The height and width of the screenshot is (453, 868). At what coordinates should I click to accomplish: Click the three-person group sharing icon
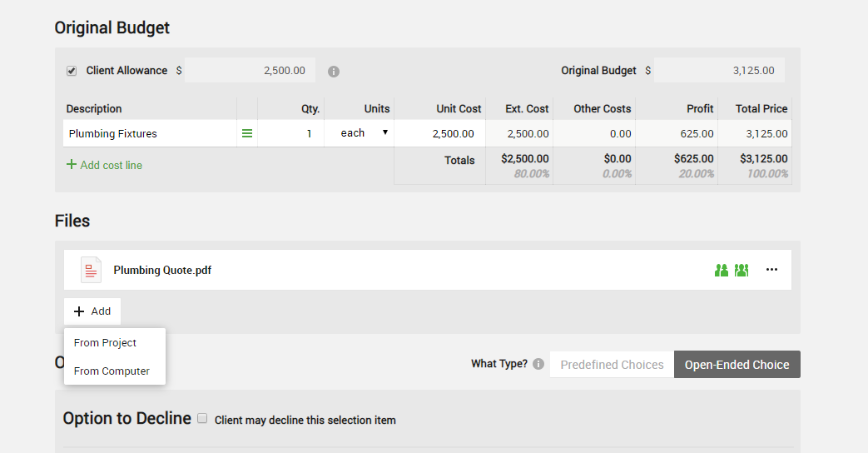point(742,270)
